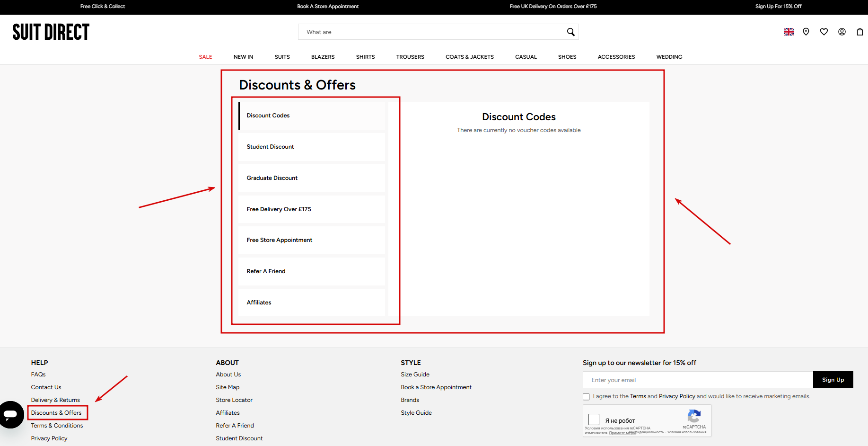
Task: Click the Suit Direct logo
Action: coord(51,32)
